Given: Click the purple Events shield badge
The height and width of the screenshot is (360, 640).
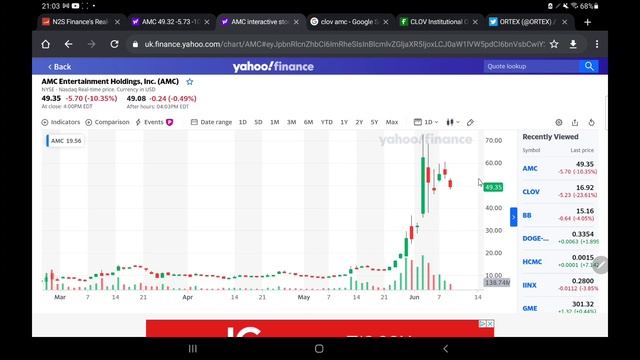Looking at the screenshot, I should point(169,122).
